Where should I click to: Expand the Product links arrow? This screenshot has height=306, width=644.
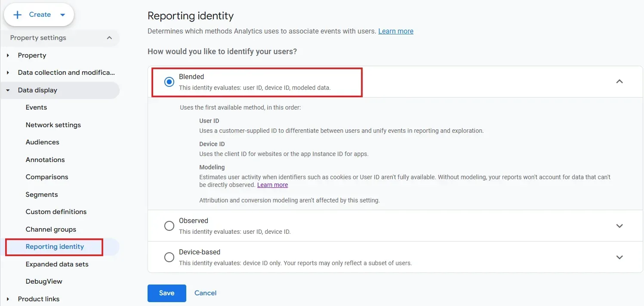pyautogui.click(x=8, y=299)
